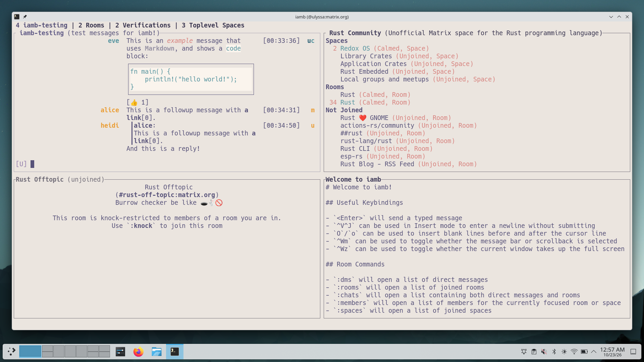Click the Bluetooth tray icon
The image size is (644, 362).
554,352
